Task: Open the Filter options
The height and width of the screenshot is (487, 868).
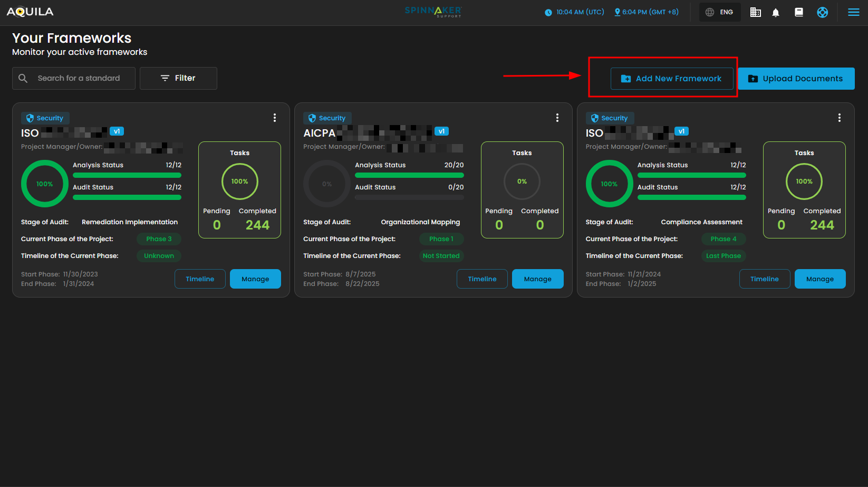Action: tap(178, 78)
